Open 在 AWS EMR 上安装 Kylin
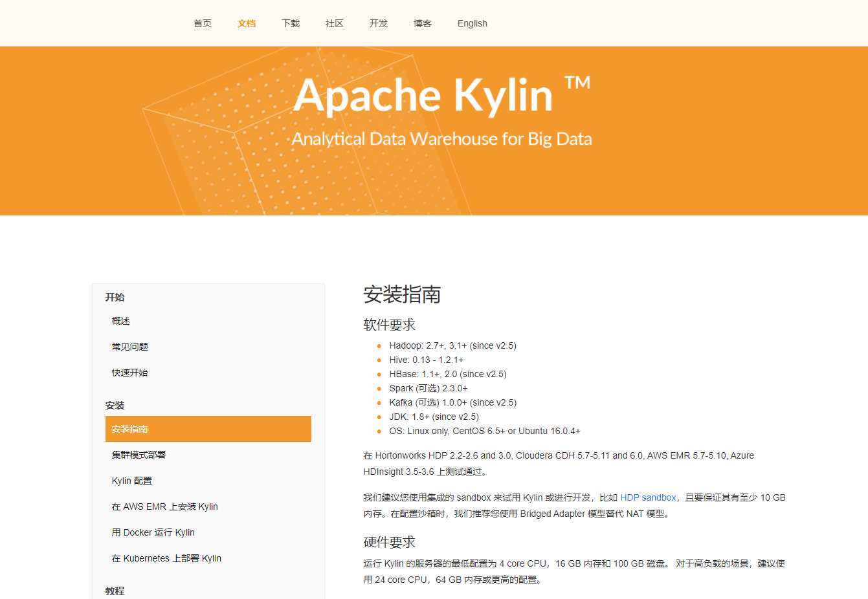The image size is (868, 599). coord(165,506)
